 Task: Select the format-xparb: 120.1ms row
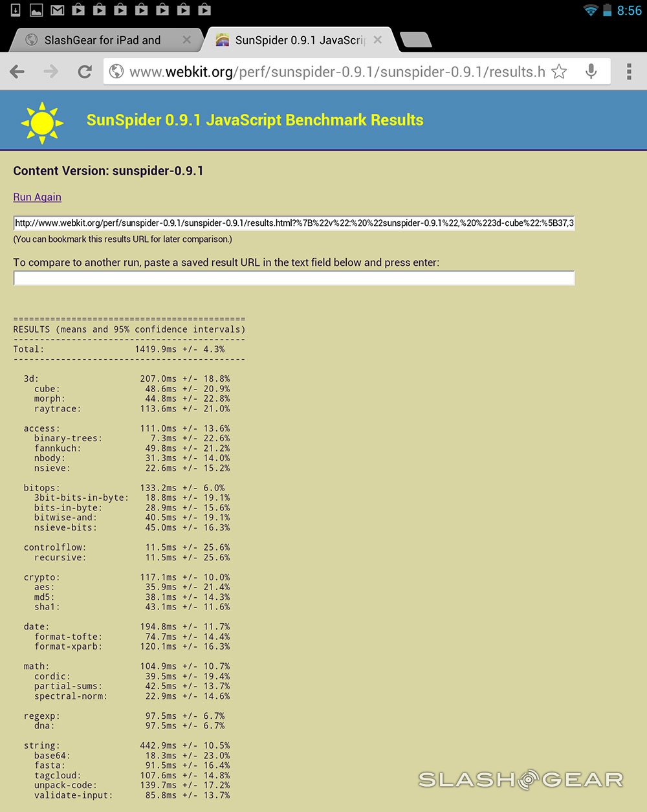click(132, 646)
